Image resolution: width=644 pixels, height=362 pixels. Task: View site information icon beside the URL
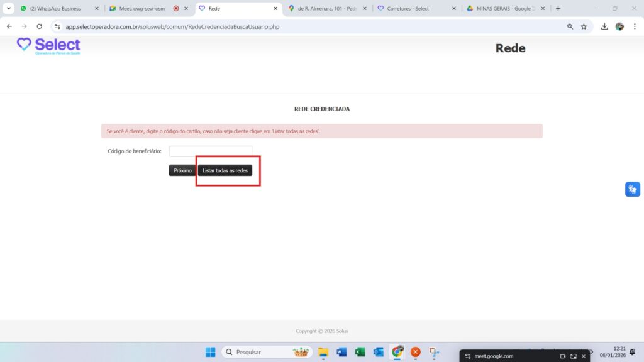57,26
